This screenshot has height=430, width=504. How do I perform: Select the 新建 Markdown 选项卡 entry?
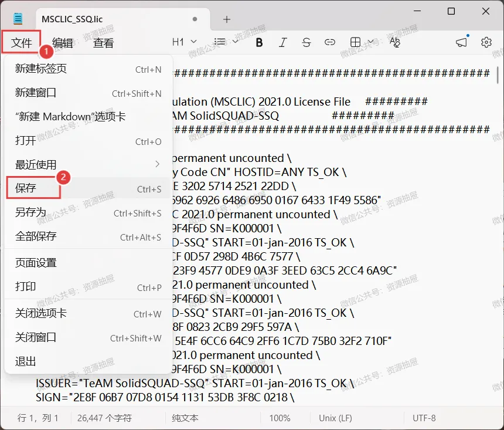(88, 117)
